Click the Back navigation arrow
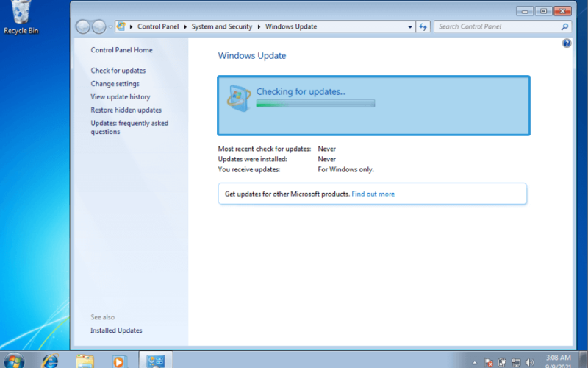The width and height of the screenshot is (588, 368). click(83, 26)
